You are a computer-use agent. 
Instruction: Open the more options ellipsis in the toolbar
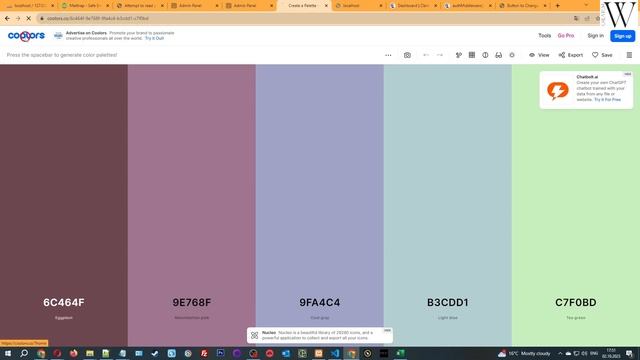[x=388, y=55]
